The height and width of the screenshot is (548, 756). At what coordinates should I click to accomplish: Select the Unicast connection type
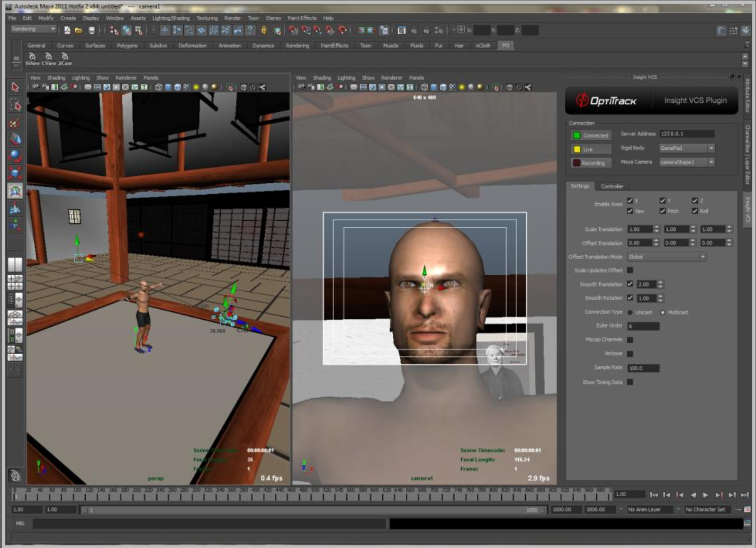[x=629, y=312]
